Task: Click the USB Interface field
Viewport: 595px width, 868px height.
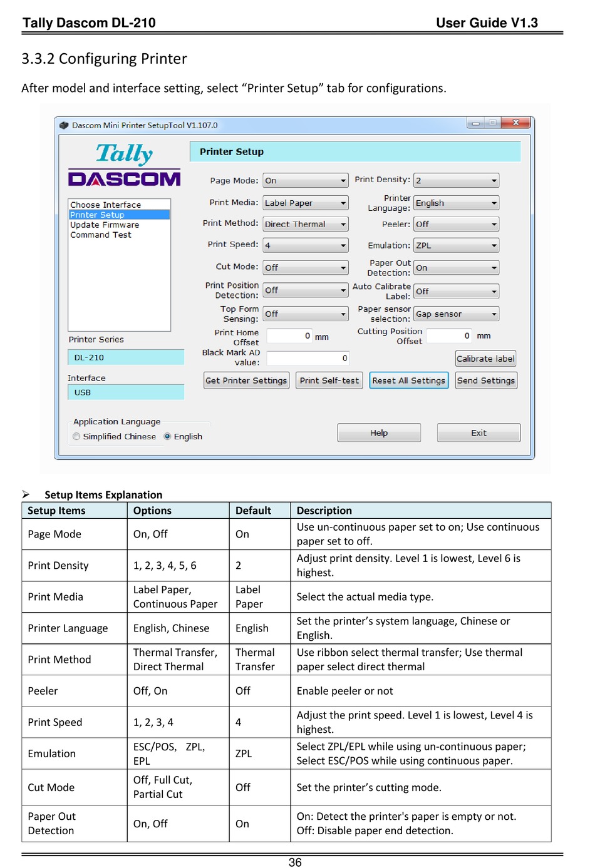Action: 126,392
